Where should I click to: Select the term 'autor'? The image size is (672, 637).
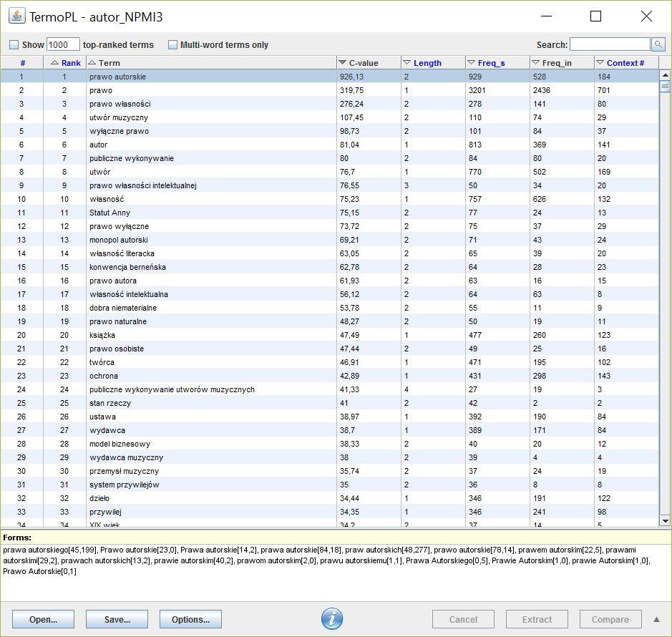pos(98,145)
